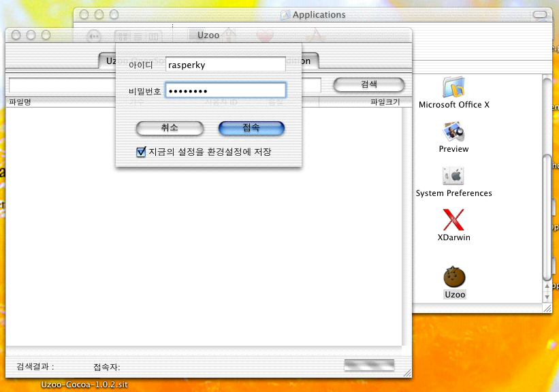Click the Uzoo-Cocoa-1.0.2.sit desktop file

point(84,385)
